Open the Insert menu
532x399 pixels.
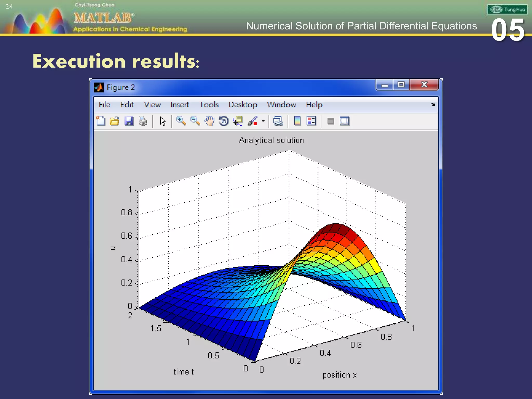tap(179, 105)
